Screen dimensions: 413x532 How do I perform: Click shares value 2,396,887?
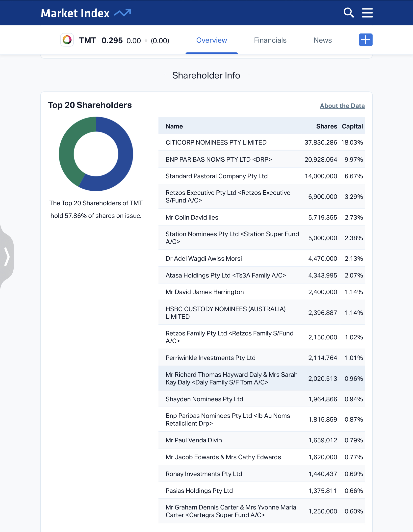[323, 313]
